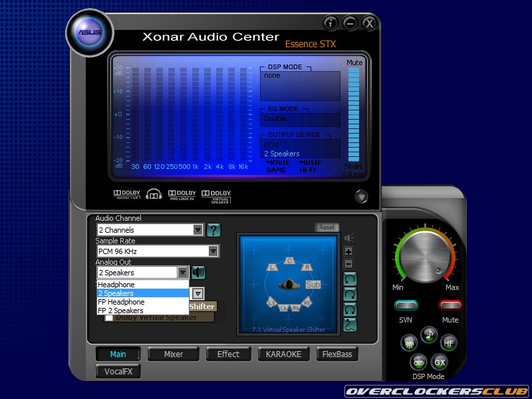The image size is (532, 399).
Task: Open the information (i) button
Action: click(331, 23)
